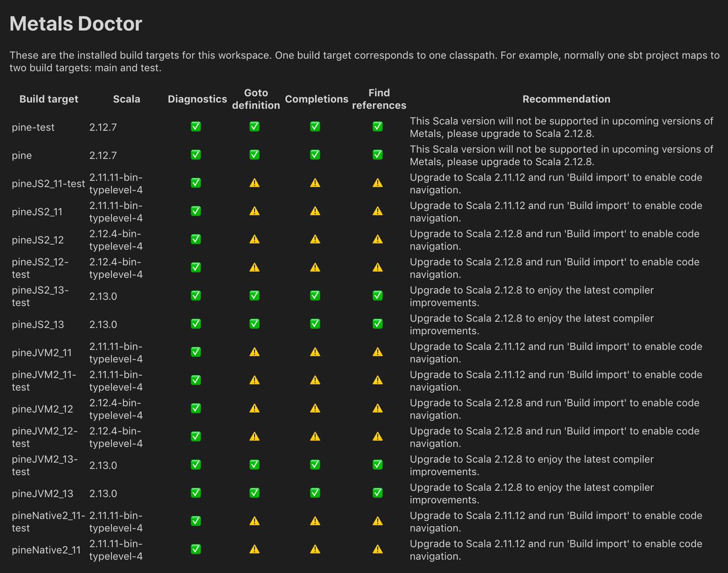Click Find references checkmark in pine row
The image size is (728, 573).
click(x=377, y=155)
